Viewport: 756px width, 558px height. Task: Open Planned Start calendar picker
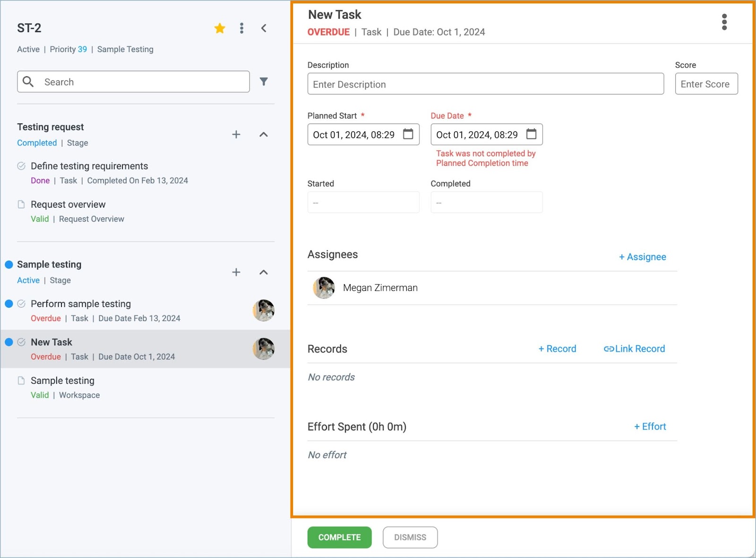point(408,134)
